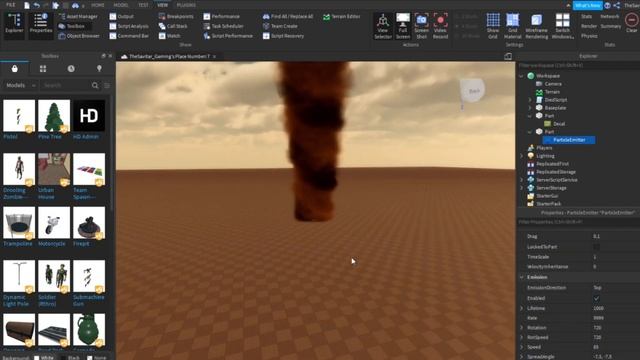Expand the Baseplate tree node
640x360 pixels.
coord(530,108)
